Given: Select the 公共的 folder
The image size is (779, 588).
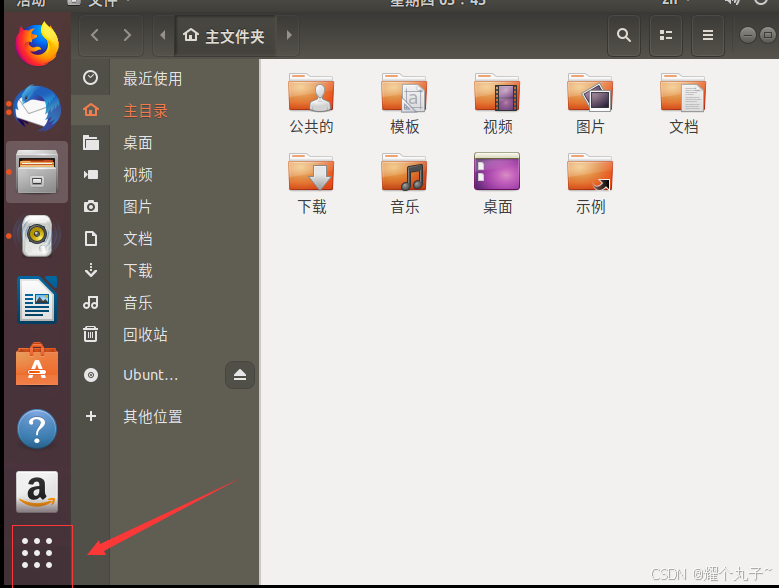Looking at the screenshot, I should [311, 104].
